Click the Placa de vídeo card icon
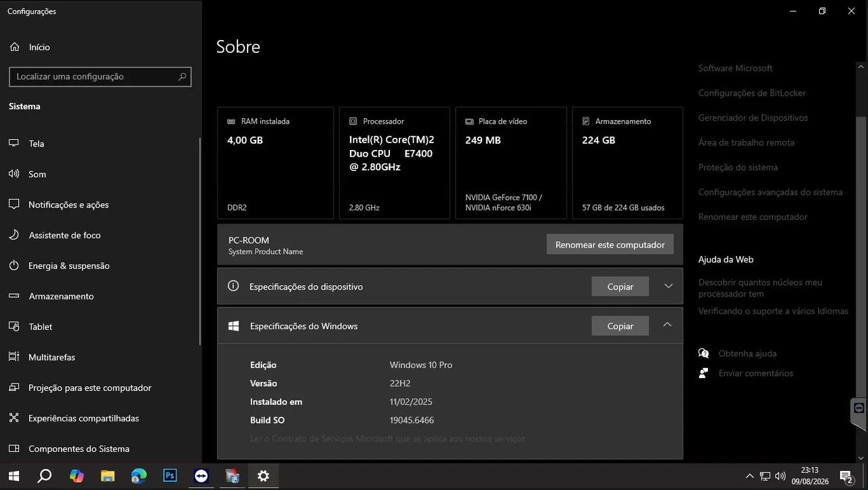Screen dimensions: 868x490 pos(469,121)
